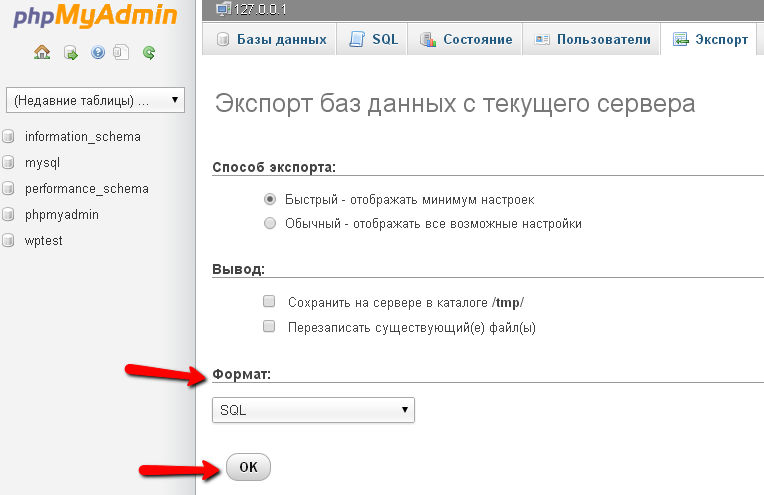
Task: Click the log out icon beside Home
Action: pyautogui.click(x=70, y=52)
